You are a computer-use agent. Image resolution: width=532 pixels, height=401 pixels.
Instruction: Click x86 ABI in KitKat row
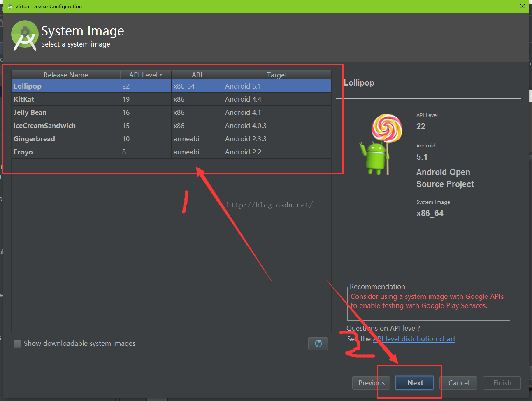[197, 99]
